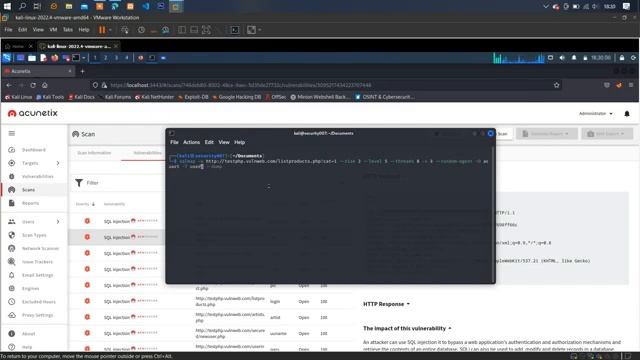The height and width of the screenshot is (360, 640).
Task: Open the Exploit-DB bookmark
Action: [193, 97]
